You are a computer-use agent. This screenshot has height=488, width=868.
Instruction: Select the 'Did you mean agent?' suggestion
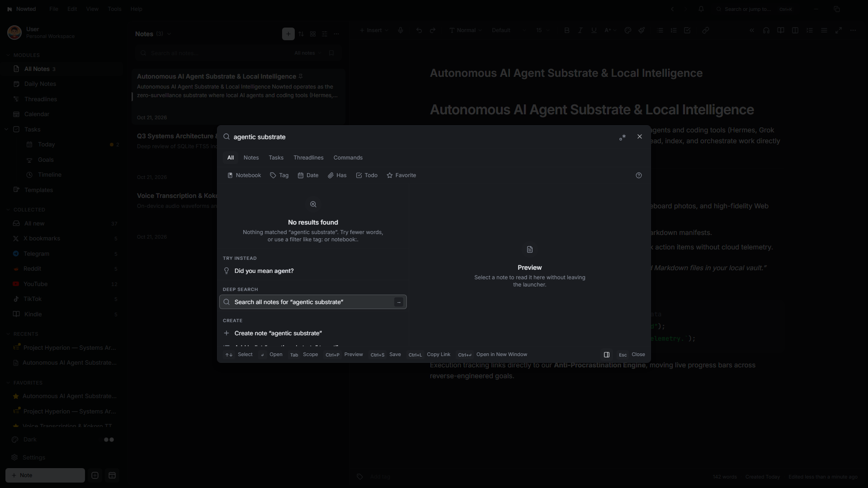(x=313, y=271)
